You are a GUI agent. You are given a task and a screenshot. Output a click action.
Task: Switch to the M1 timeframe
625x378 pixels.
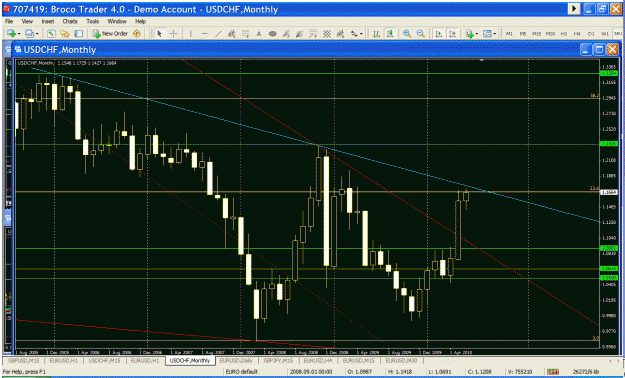tap(509, 34)
